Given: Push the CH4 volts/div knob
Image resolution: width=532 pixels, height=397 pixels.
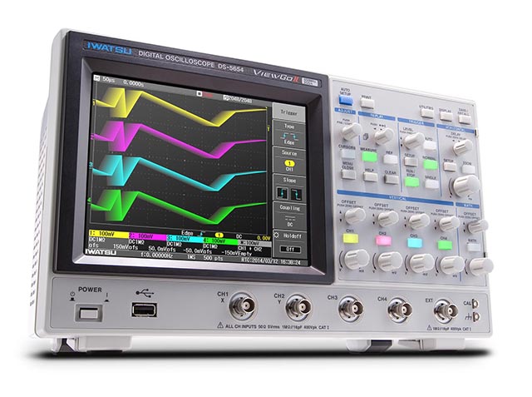Looking at the screenshot, I should [x=451, y=265].
